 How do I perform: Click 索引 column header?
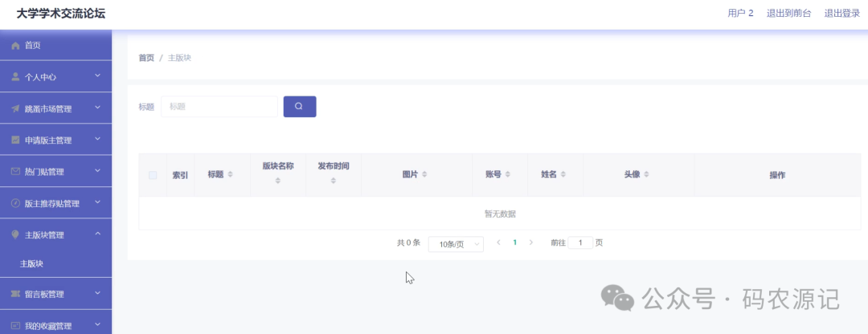pyautogui.click(x=181, y=175)
